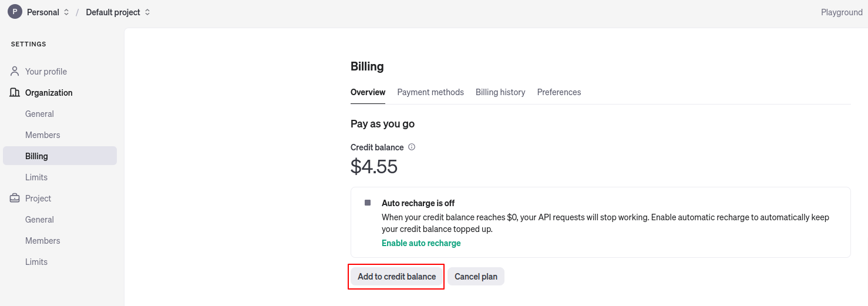Open General under Project section

pos(39,220)
